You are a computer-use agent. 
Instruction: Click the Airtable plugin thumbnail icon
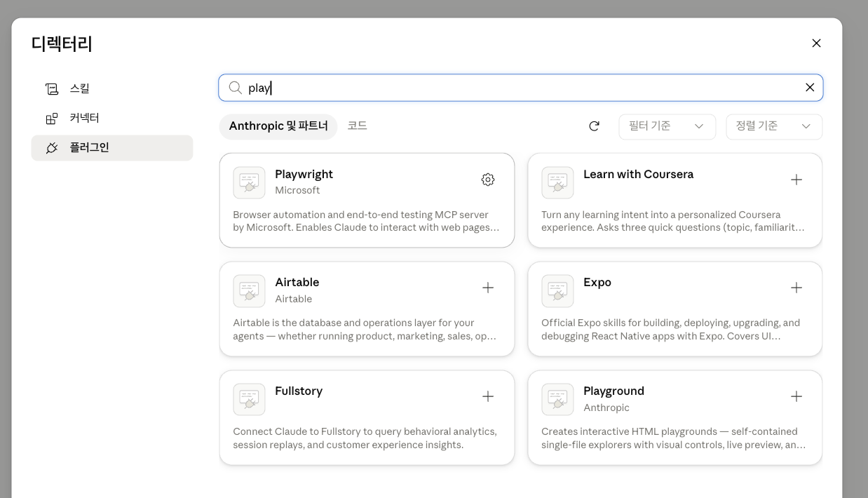tap(249, 290)
